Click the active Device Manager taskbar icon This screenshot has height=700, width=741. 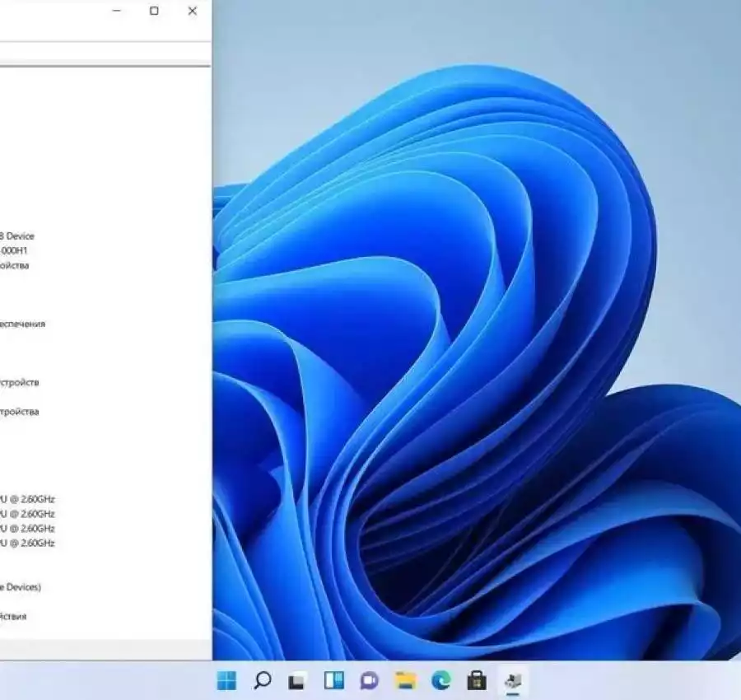(513, 680)
